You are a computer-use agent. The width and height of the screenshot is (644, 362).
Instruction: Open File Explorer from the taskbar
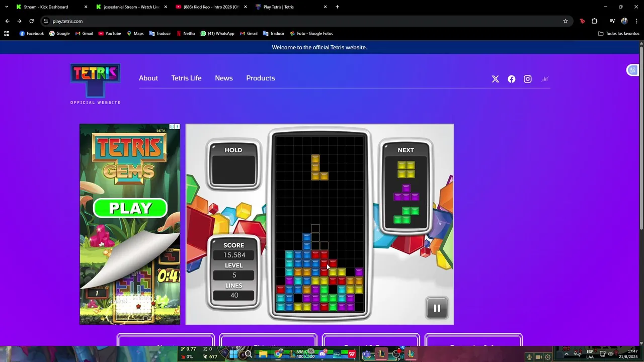(x=263, y=354)
